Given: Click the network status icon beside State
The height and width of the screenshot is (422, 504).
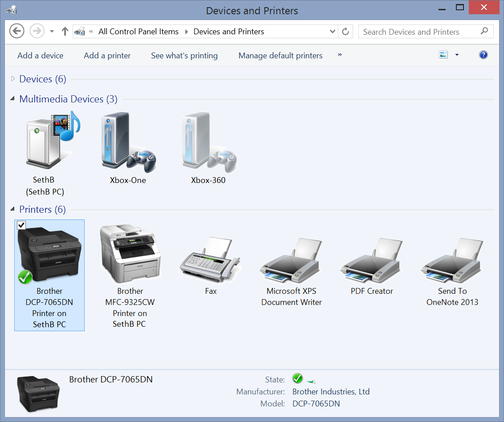Looking at the screenshot, I should coord(311,381).
